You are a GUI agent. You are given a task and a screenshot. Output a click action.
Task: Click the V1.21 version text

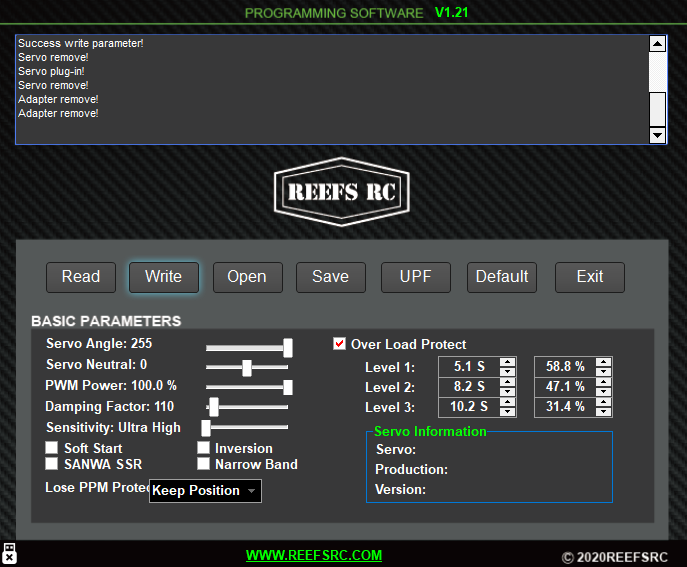click(x=452, y=12)
